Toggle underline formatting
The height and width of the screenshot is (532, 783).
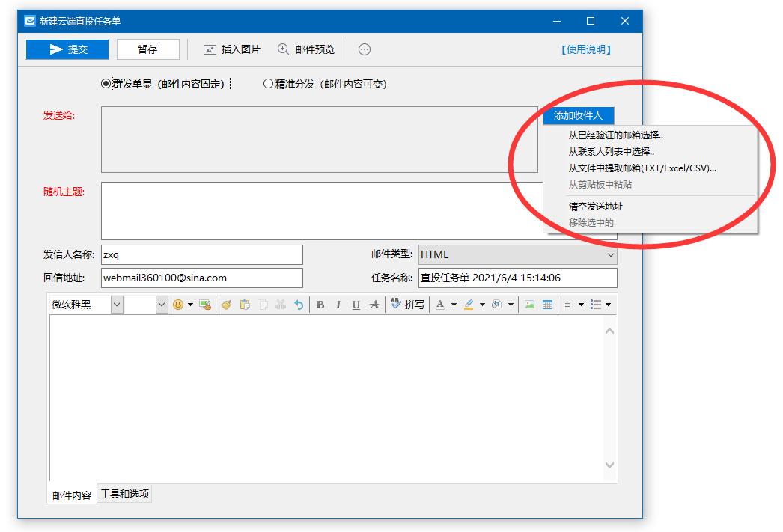356,305
